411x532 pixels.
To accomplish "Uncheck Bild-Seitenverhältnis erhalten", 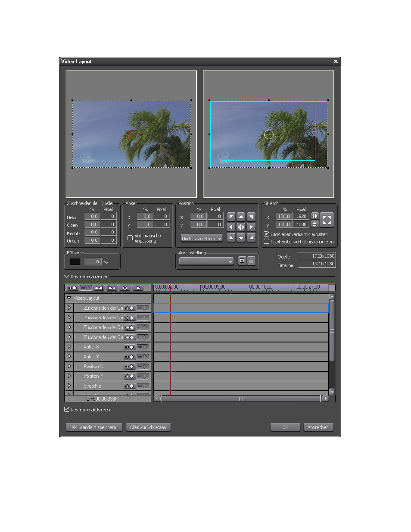I will click(x=267, y=234).
